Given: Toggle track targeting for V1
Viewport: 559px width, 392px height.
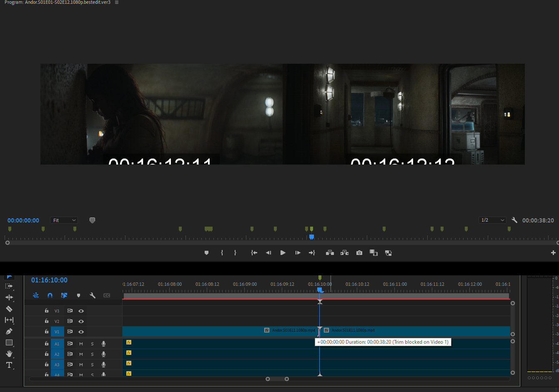Looking at the screenshot, I should [x=58, y=332].
